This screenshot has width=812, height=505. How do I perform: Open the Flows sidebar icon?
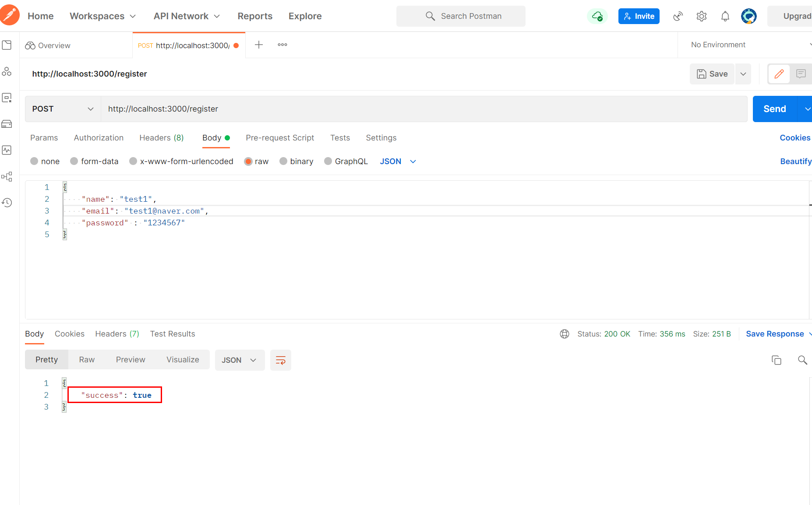[7, 176]
